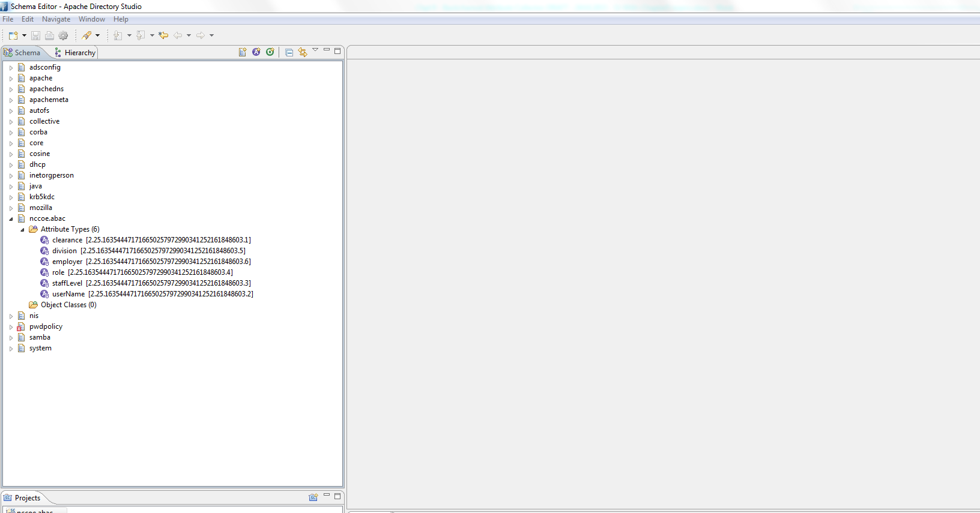
Task: Minimize the Schema view panel
Action: [327, 50]
